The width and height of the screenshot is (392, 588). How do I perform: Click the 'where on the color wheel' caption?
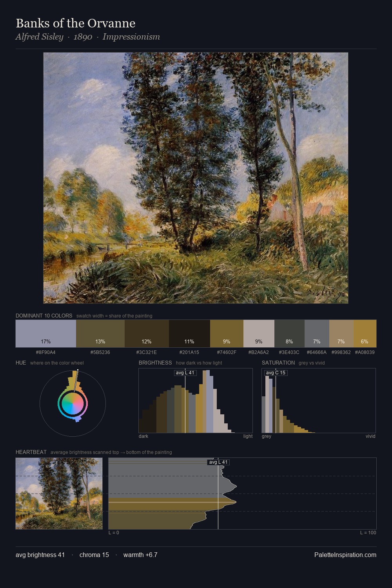coord(57,363)
